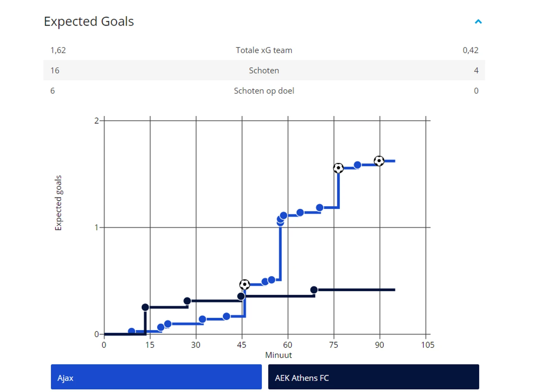Click the Ajax shot dot near minute 82
534x392 pixels.
[358, 165]
